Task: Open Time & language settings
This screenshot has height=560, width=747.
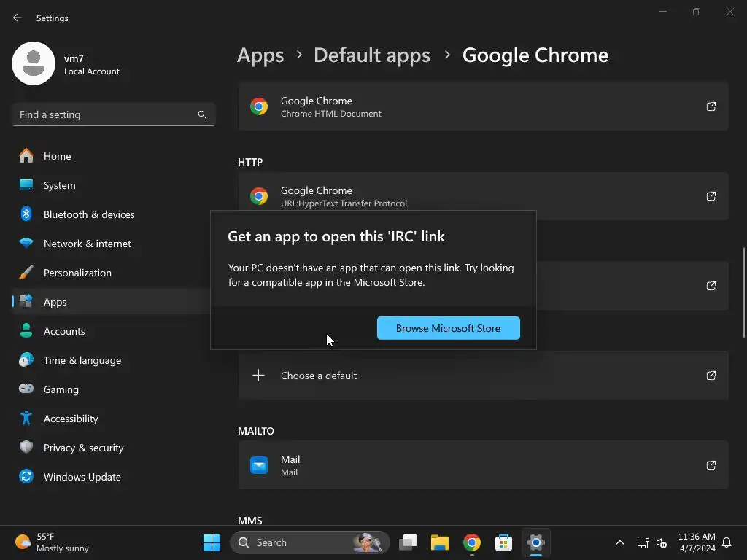Action: pyautogui.click(x=113, y=360)
